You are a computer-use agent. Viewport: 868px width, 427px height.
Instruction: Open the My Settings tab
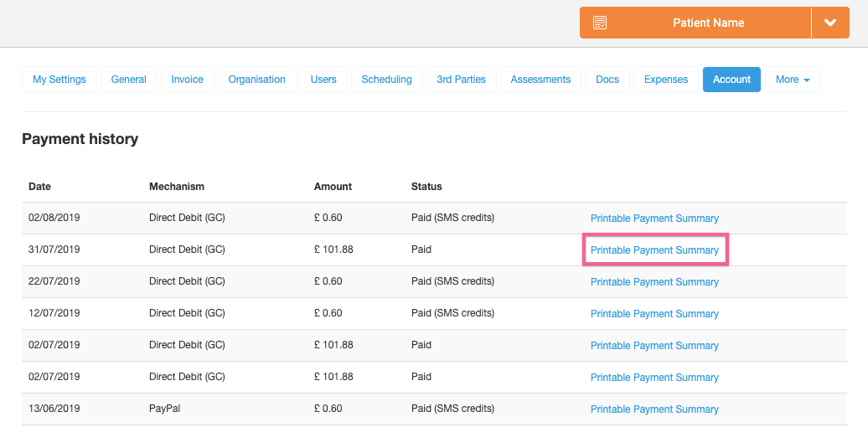[59, 80]
